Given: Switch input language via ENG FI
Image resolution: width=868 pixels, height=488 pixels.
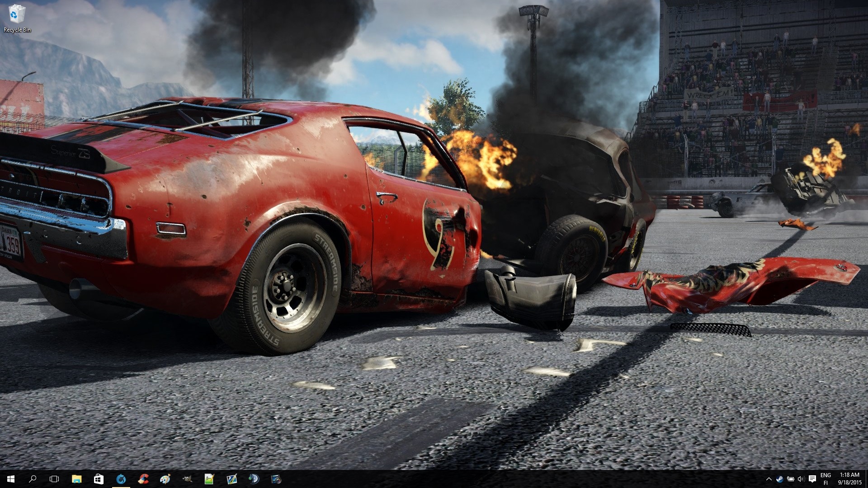Looking at the screenshot, I should [x=826, y=479].
